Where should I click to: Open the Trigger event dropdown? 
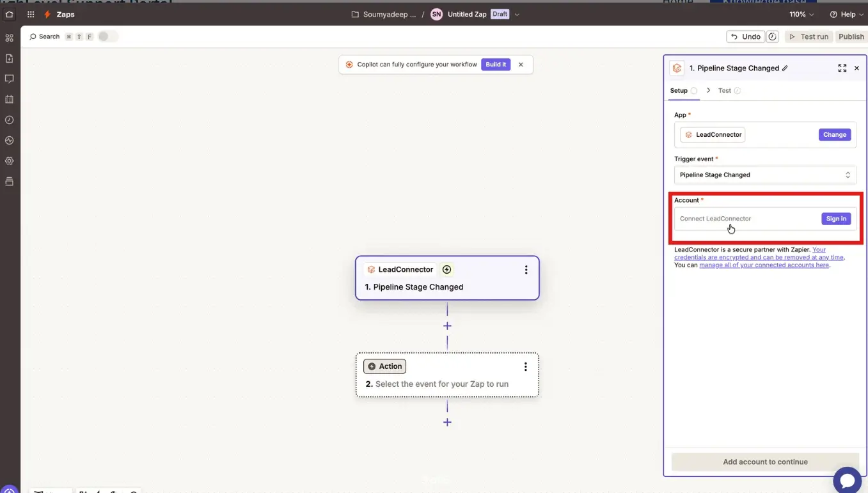[x=765, y=175]
